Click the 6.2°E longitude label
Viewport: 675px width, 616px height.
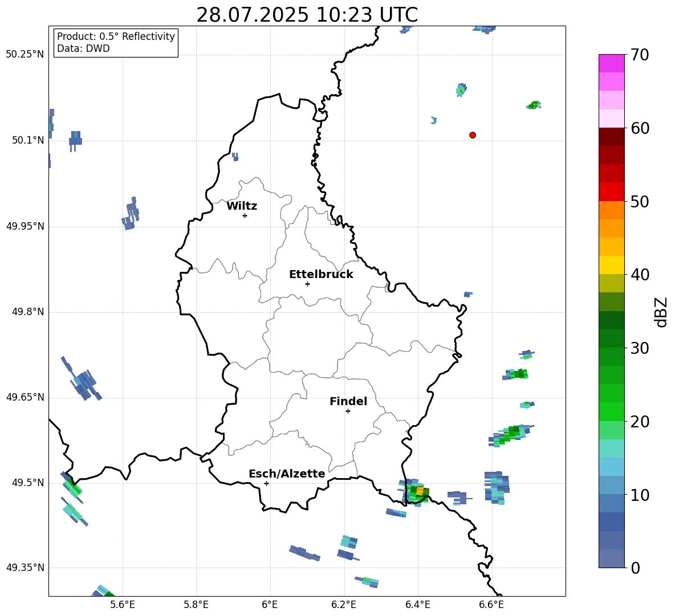[344, 605]
